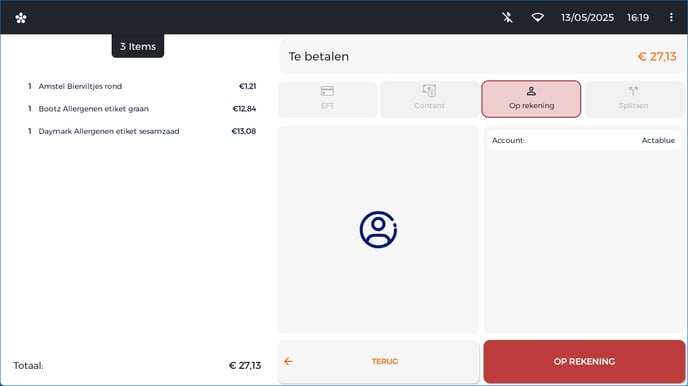Screen dimensions: 688x386
Task: Click the Splitsen split icon
Action: [633, 91]
